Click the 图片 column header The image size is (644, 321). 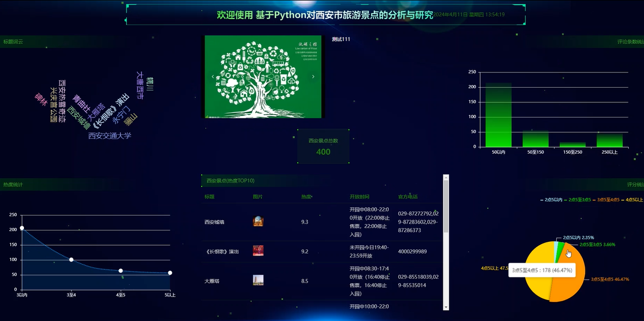[x=257, y=197]
